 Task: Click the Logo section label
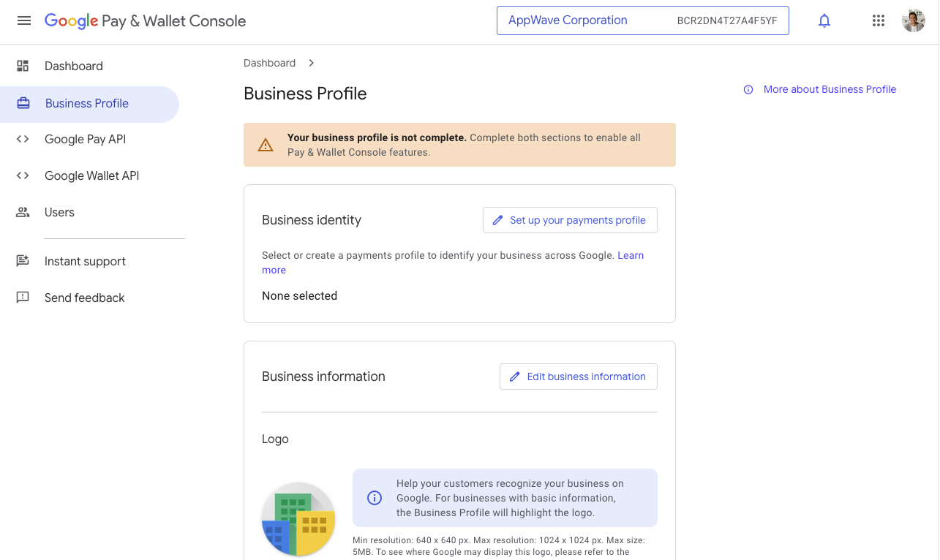275,439
